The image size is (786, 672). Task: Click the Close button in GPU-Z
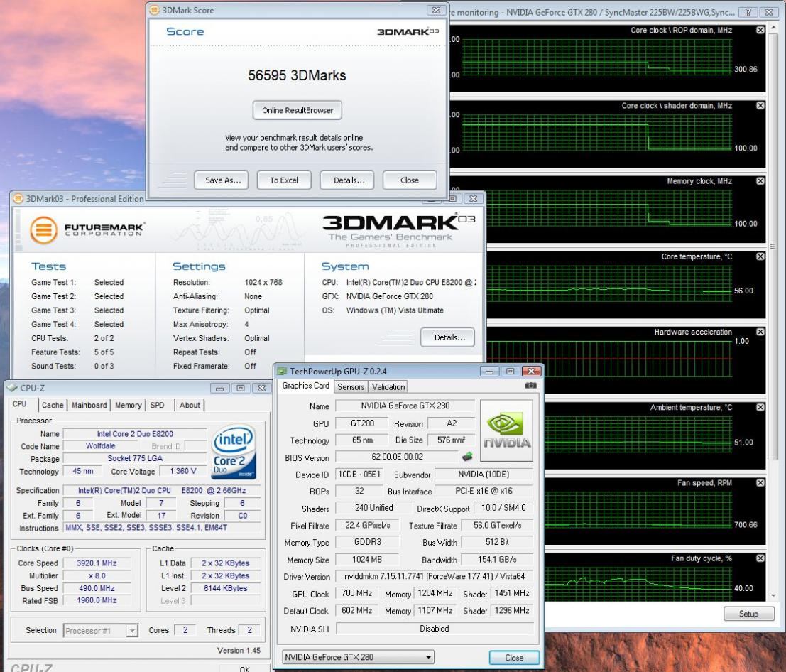click(x=514, y=658)
